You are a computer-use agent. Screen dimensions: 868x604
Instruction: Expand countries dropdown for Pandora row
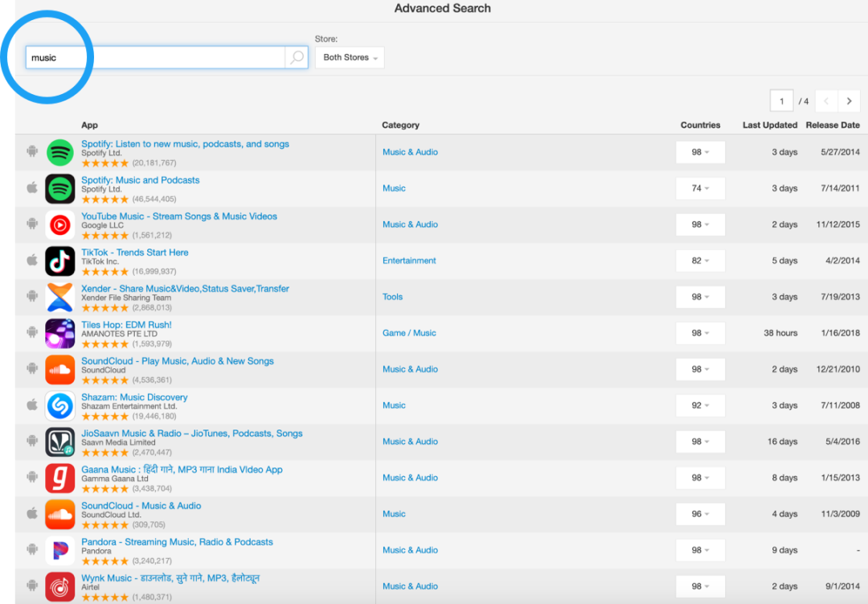700,549
